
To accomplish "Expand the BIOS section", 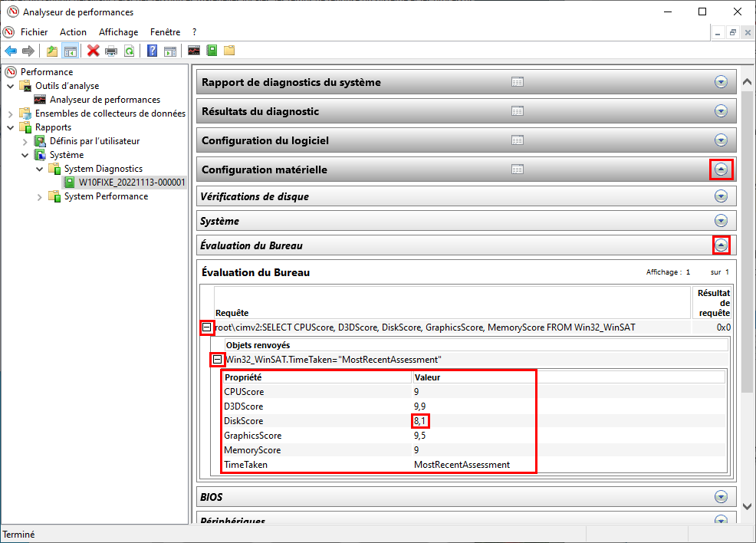I will 721,497.
